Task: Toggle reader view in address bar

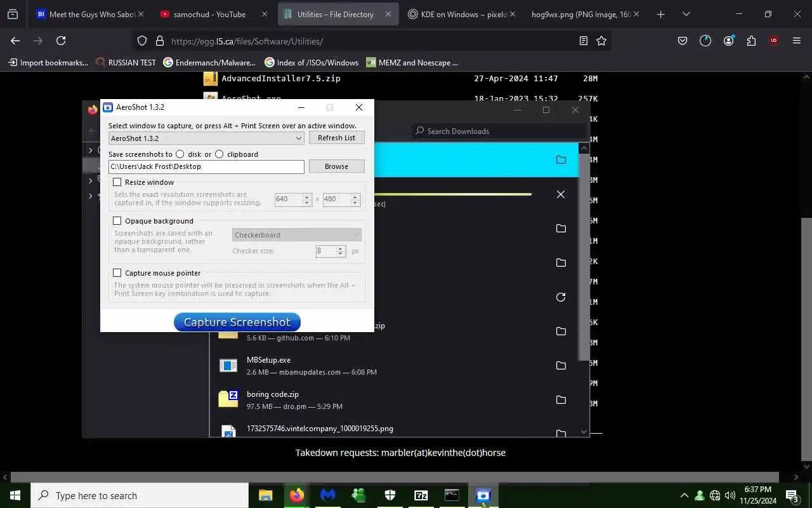Action: 583,41
